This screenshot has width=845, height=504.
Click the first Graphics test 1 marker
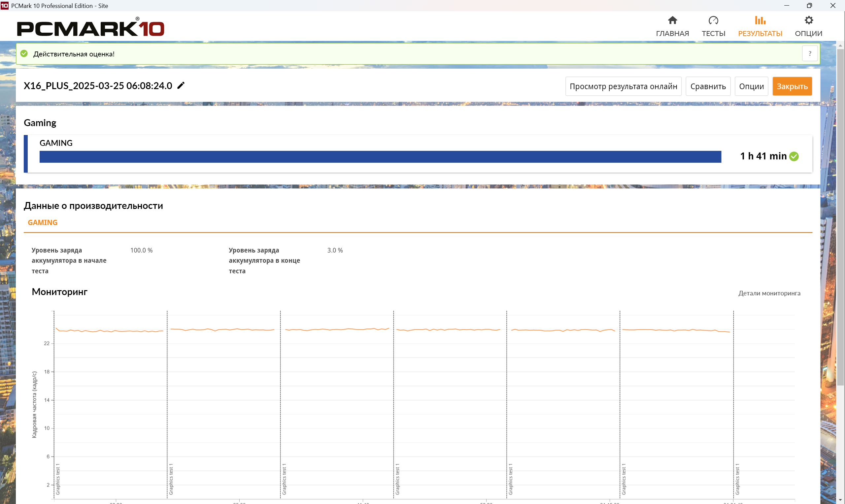58,479
